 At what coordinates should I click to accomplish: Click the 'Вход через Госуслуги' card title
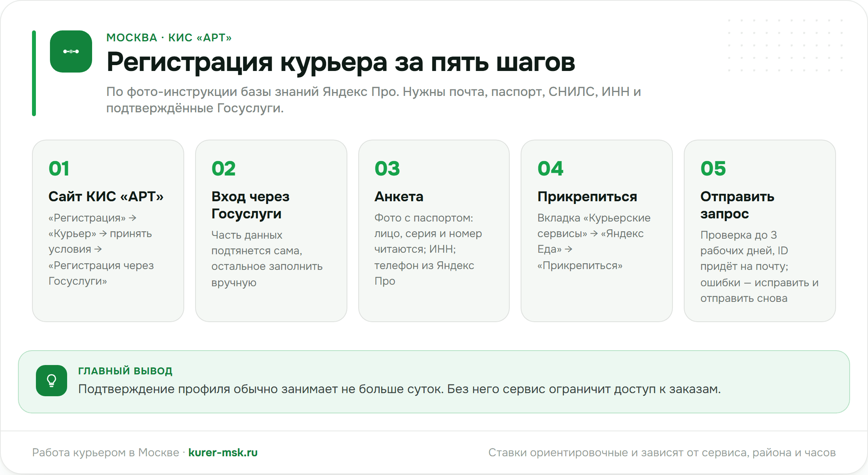(250, 205)
